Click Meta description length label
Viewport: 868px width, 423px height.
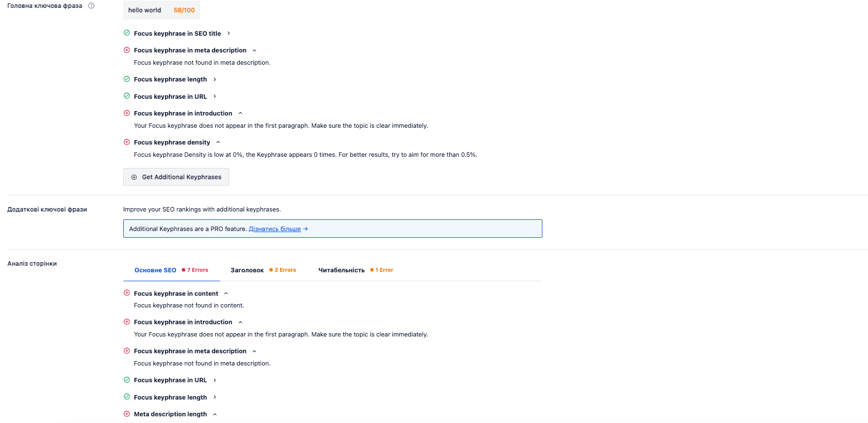[171, 414]
